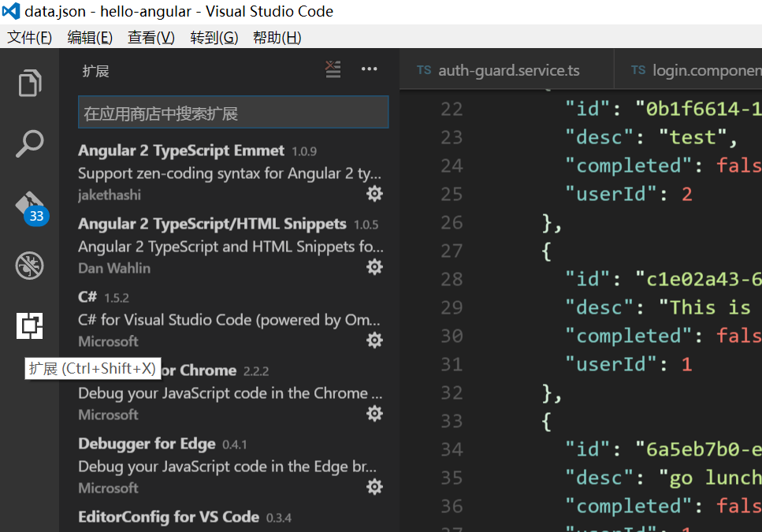Click "desc": "go lunch on line 35

[663, 478]
